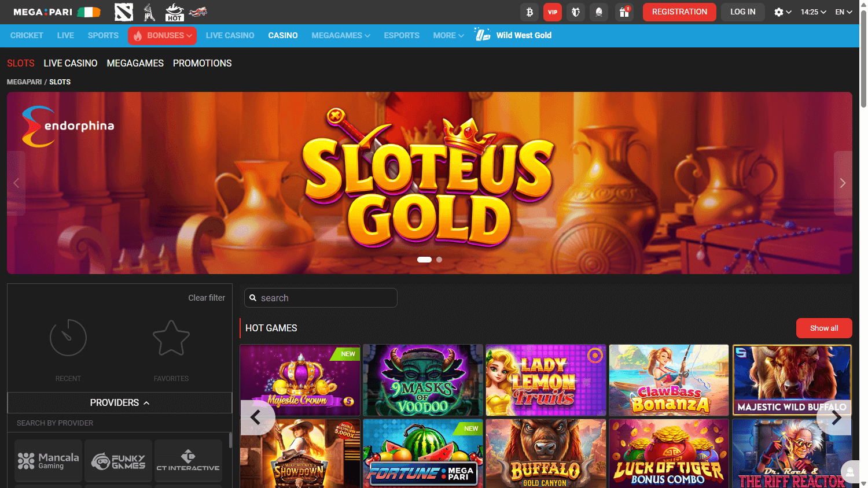The image size is (868, 488).
Task: Select the second carousel dot indicator
Action: (x=439, y=260)
